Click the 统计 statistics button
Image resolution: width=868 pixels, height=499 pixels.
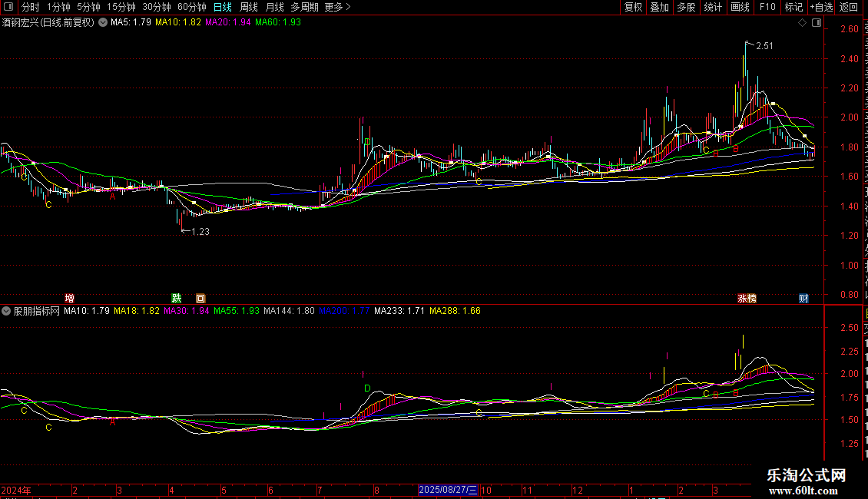(712, 7)
